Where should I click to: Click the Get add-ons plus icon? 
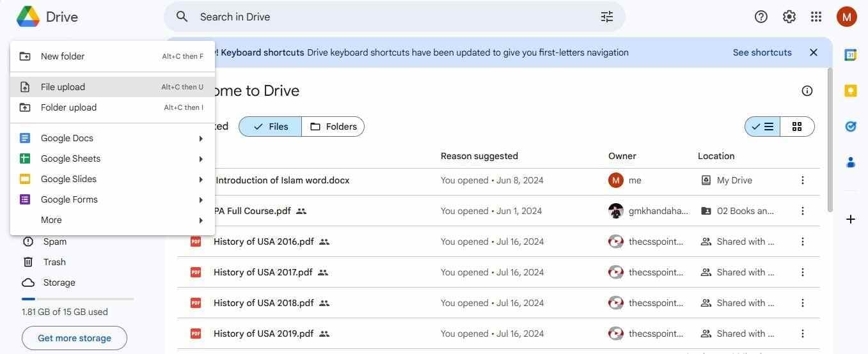[x=851, y=219]
